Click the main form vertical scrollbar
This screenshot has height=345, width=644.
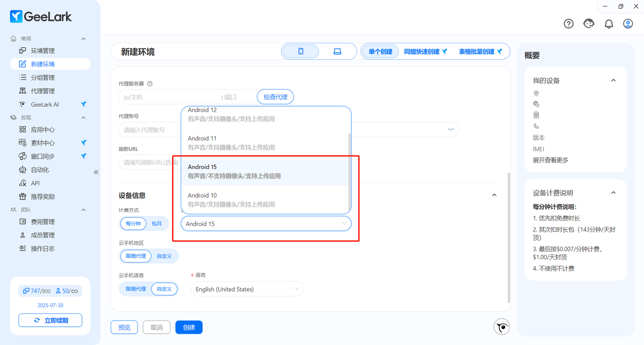pyautogui.click(x=509, y=237)
